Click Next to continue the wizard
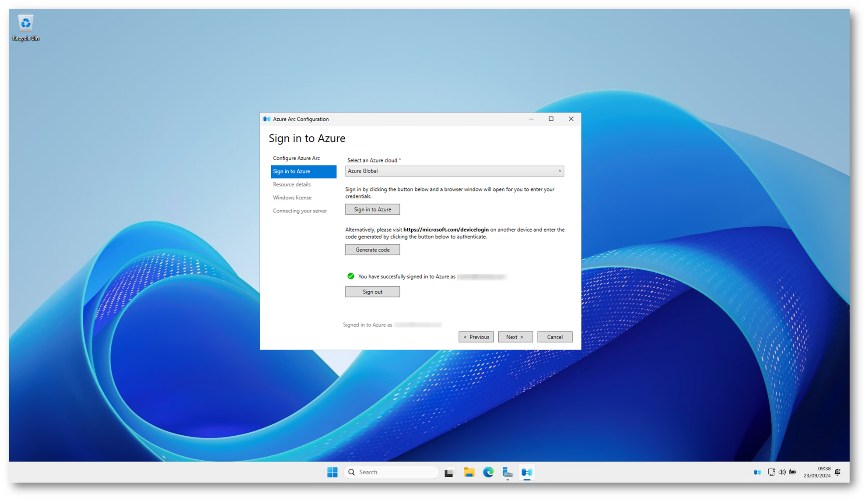 (x=515, y=337)
